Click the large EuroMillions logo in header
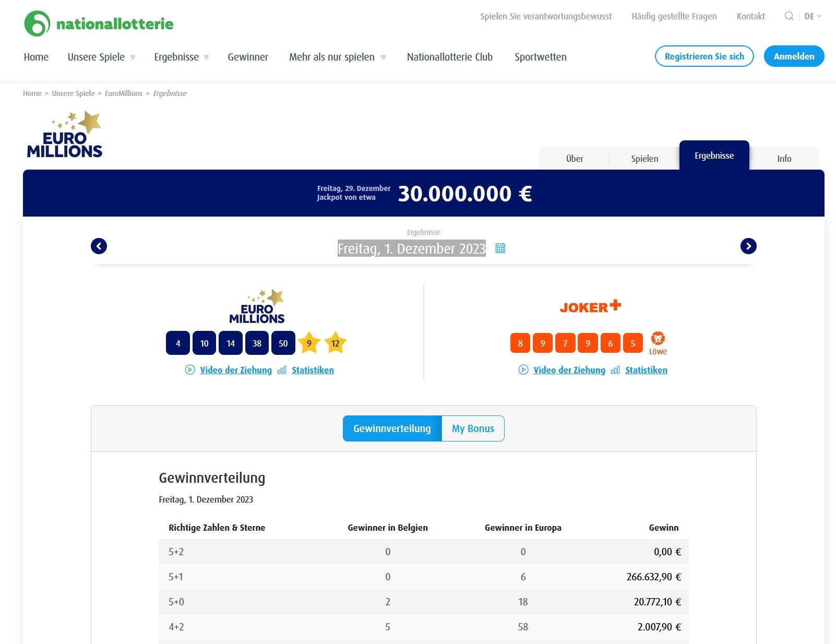The height and width of the screenshot is (644, 836). [x=65, y=135]
